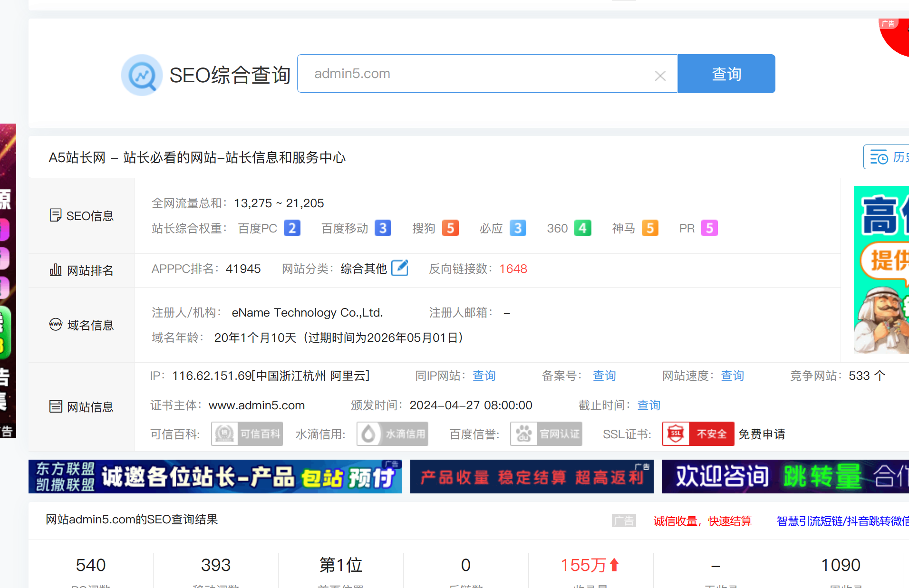The width and height of the screenshot is (909, 588).
Task: Click the SEO信息 section document icon
Action: tap(55, 215)
